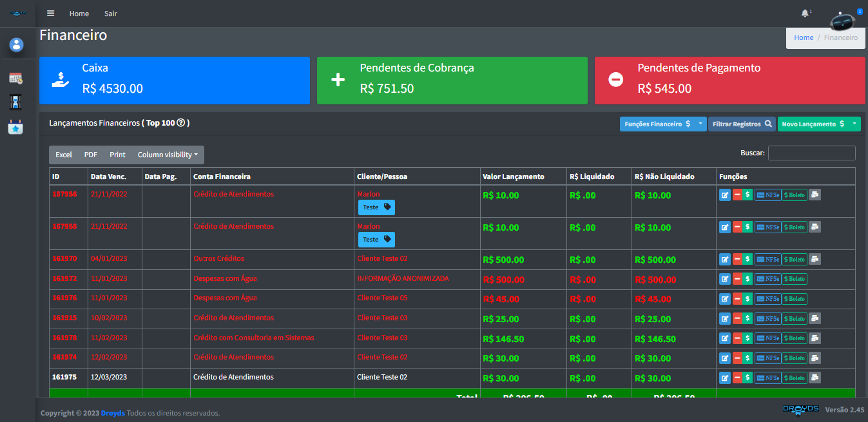Image resolution: width=868 pixels, height=422 pixels.
Task: Sort by R$ Não Liquidado column header
Action: 674,177
